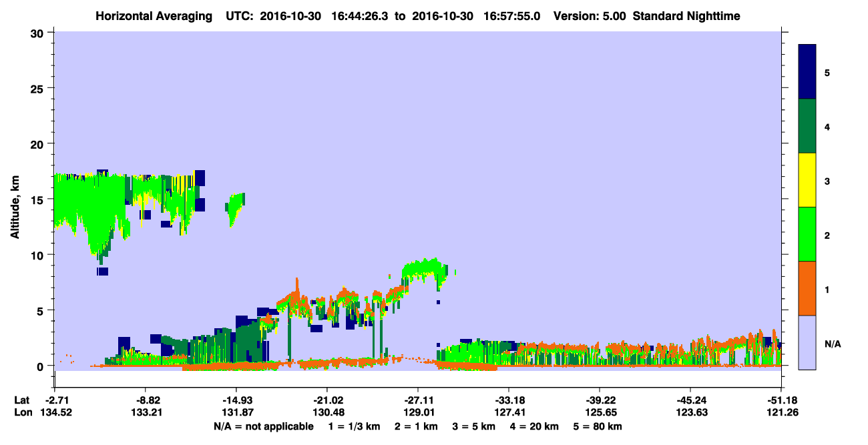Click longitude value '121.26'
This screenshot has width=868, height=445.
tap(781, 412)
